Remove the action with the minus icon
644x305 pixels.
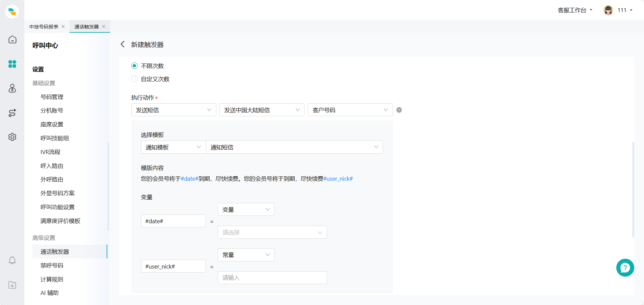click(399, 110)
